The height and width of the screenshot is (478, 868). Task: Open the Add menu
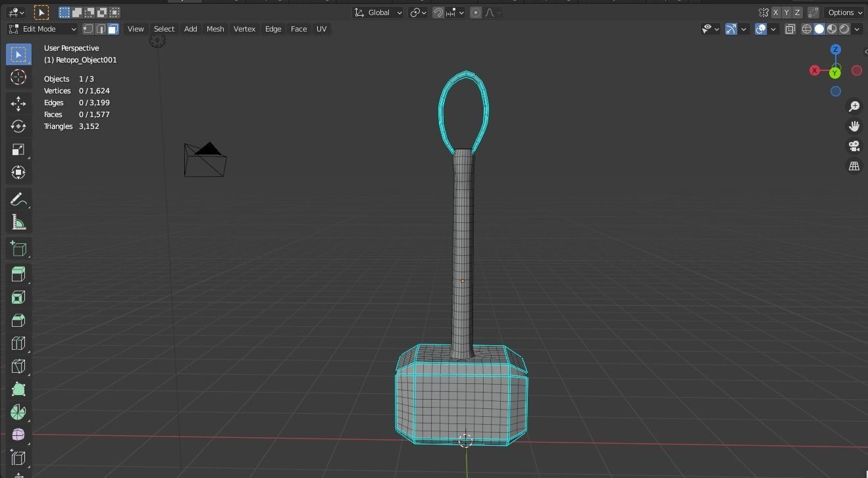[x=190, y=29]
